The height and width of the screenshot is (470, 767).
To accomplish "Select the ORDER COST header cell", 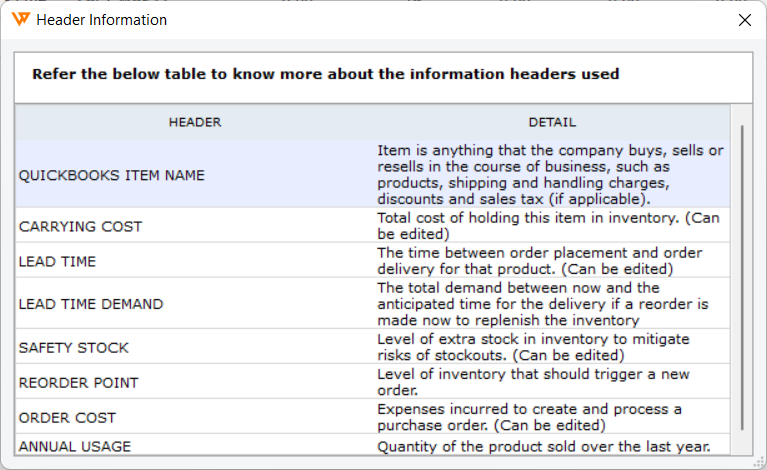I will coord(195,417).
